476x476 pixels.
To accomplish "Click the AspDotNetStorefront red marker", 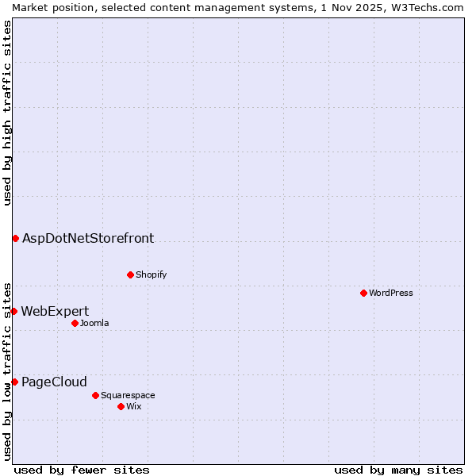I will 15,238.
